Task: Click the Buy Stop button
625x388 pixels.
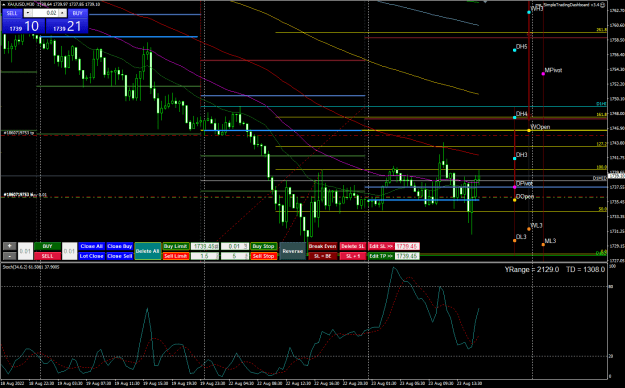Action: point(264,246)
